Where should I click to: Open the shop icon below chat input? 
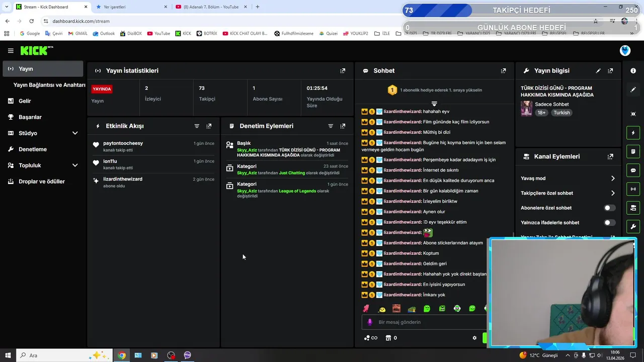click(x=388, y=338)
